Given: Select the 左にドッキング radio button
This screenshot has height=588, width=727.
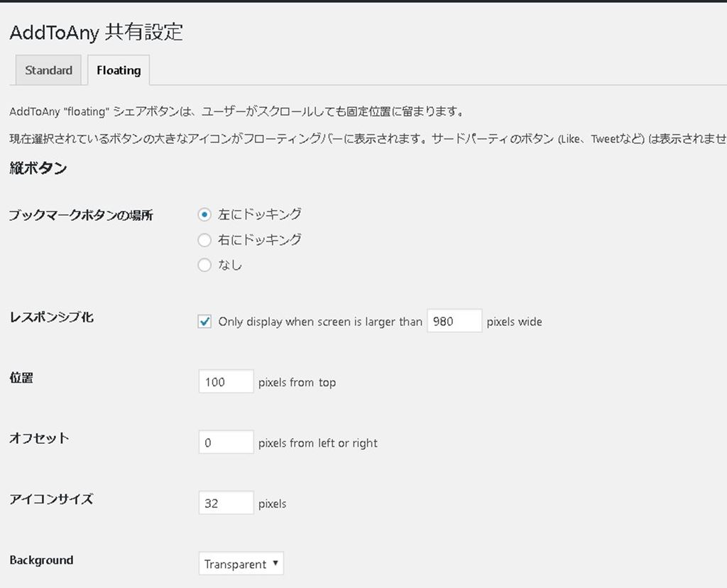Looking at the screenshot, I should point(205,214).
